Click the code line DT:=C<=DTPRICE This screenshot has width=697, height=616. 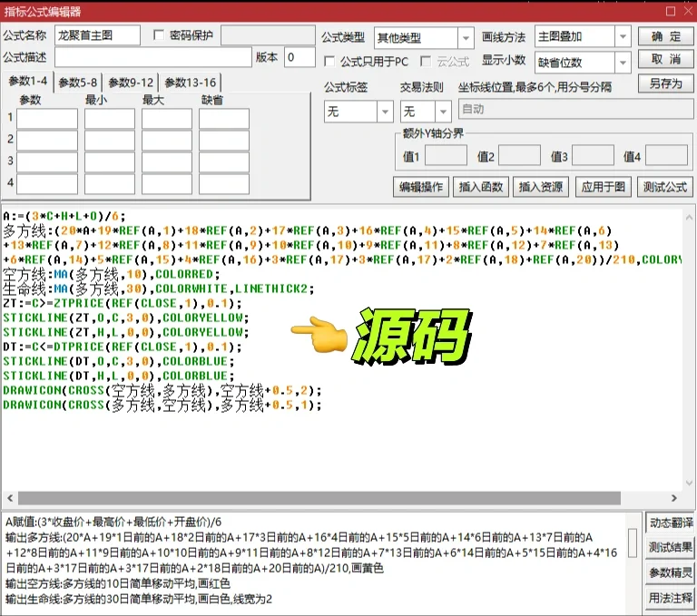pyautogui.click(x=123, y=347)
